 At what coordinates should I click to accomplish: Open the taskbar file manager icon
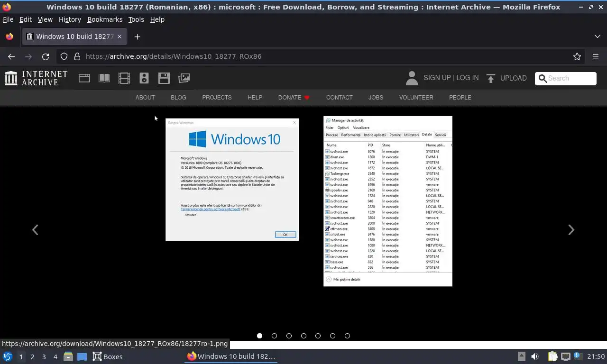(68, 356)
